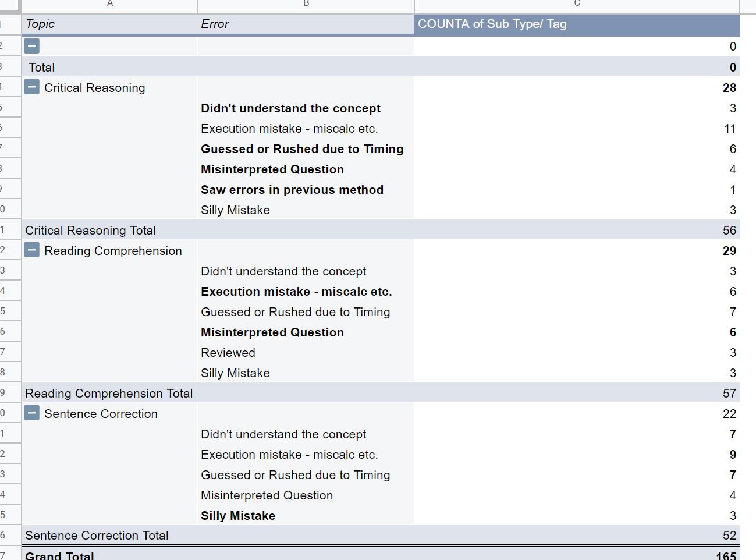Select the Sentence Correction count of 22
The image size is (756, 560).
tap(729, 414)
